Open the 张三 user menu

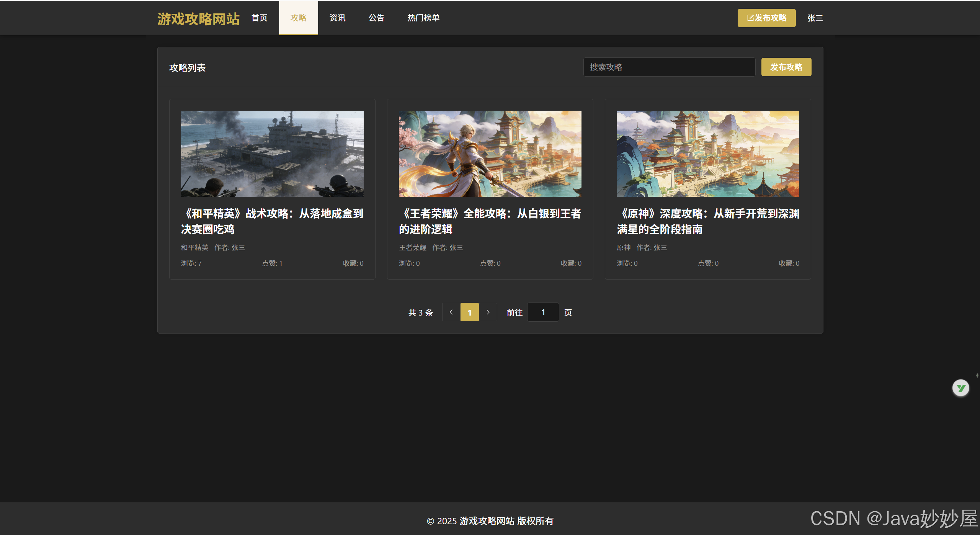point(815,18)
